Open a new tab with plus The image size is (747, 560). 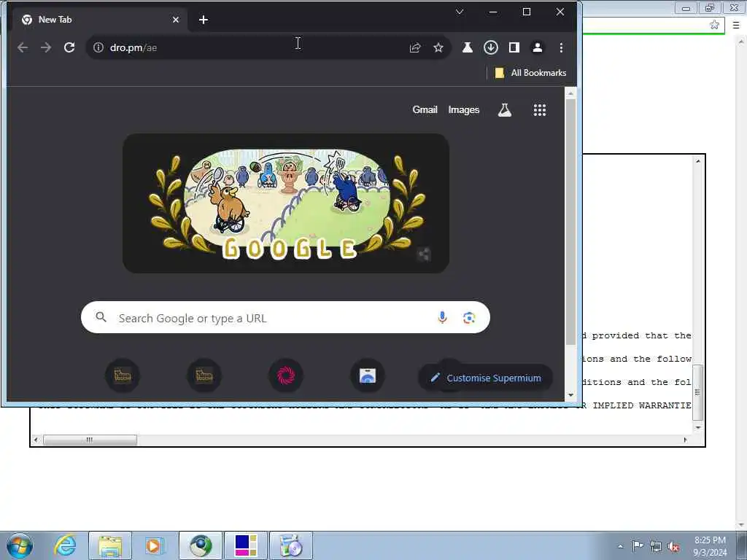pos(204,20)
